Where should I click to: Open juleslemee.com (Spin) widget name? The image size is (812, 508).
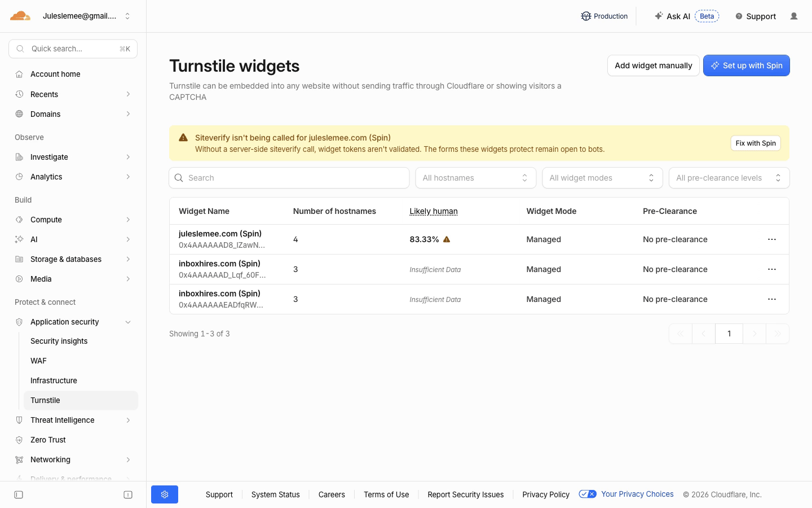click(220, 234)
